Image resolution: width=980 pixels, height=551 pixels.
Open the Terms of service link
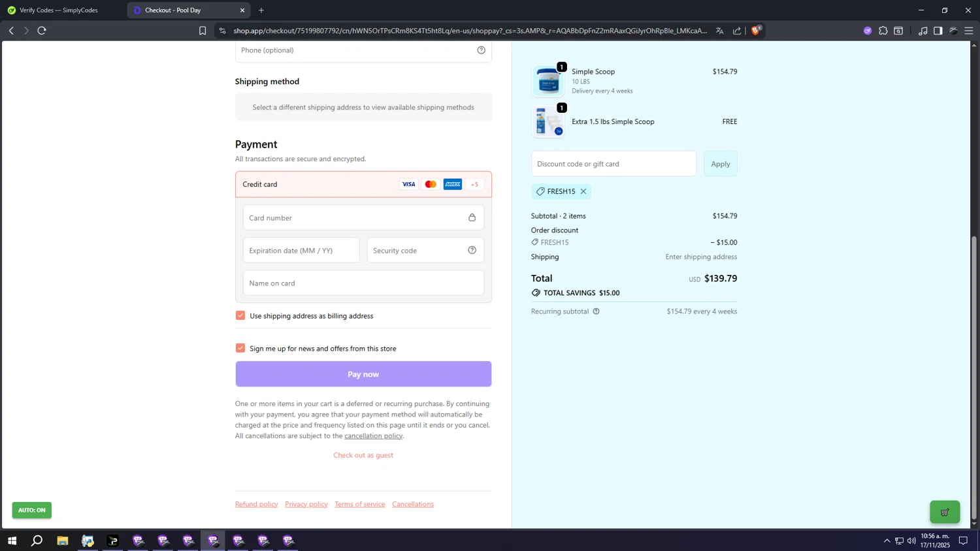[360, 504]
